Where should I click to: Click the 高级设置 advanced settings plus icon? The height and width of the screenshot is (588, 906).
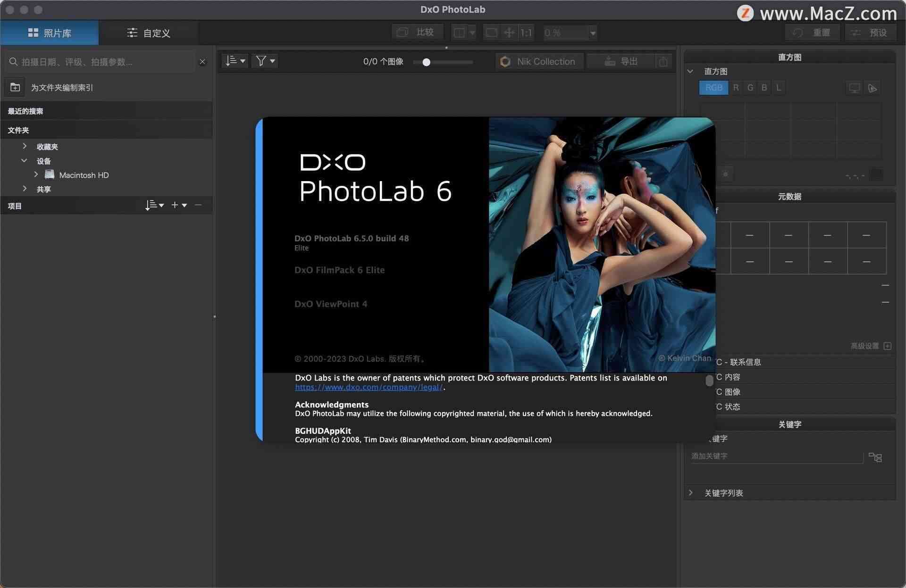click(x=887, y=346)
